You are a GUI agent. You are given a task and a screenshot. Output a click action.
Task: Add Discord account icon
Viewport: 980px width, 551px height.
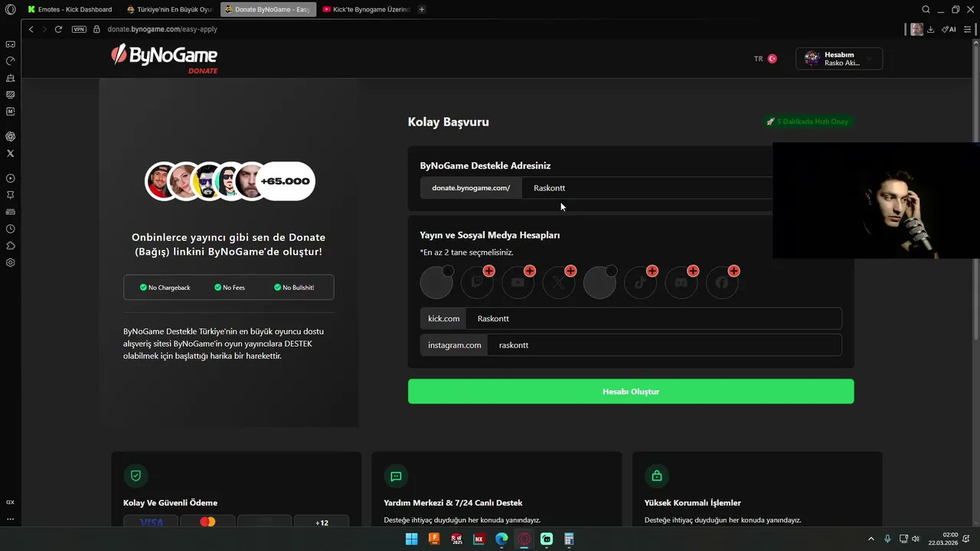point(681,282)
